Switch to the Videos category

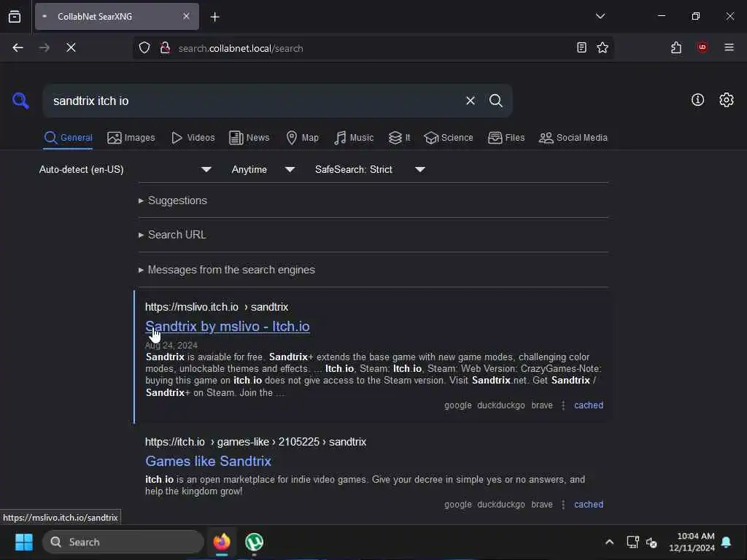[193, 138]
